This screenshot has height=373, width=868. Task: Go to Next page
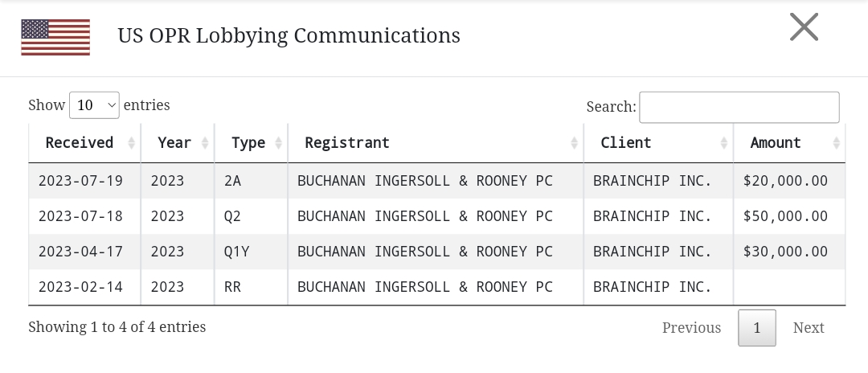[809, 328]
